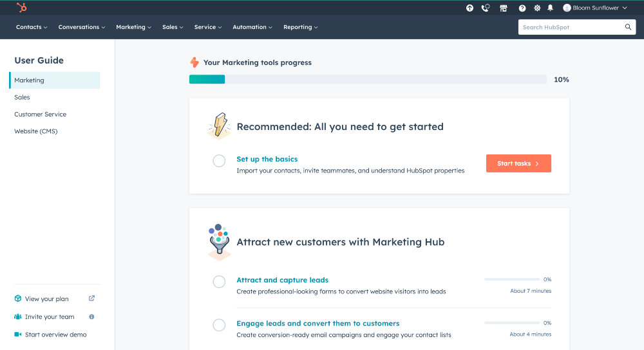Mark Set up the basics circle
Screen dimensions: 644x350
pos(219,160)
